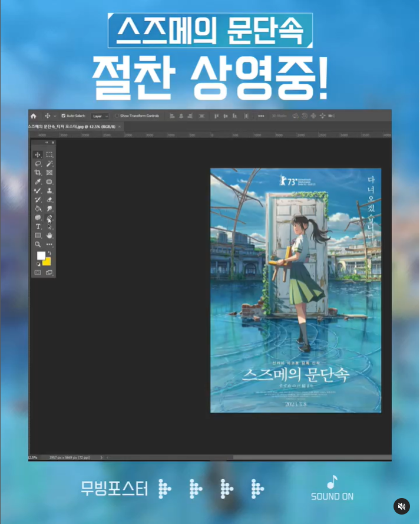Align top edges
Viewport: 420px width, 524px height.
(216, 116)
